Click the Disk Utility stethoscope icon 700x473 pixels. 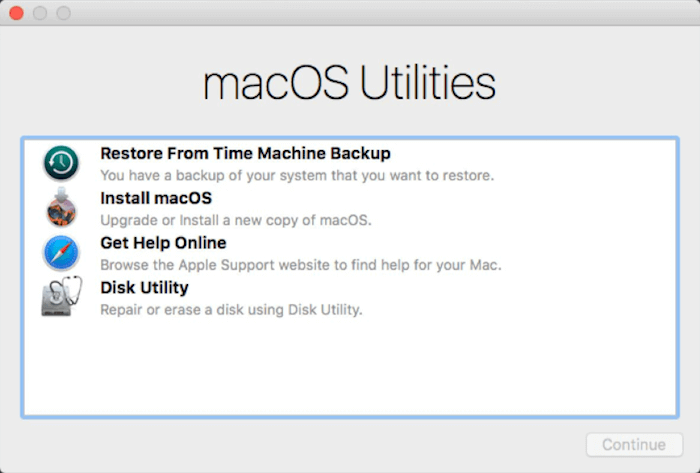pyautogui.click(x=62, y=296)
